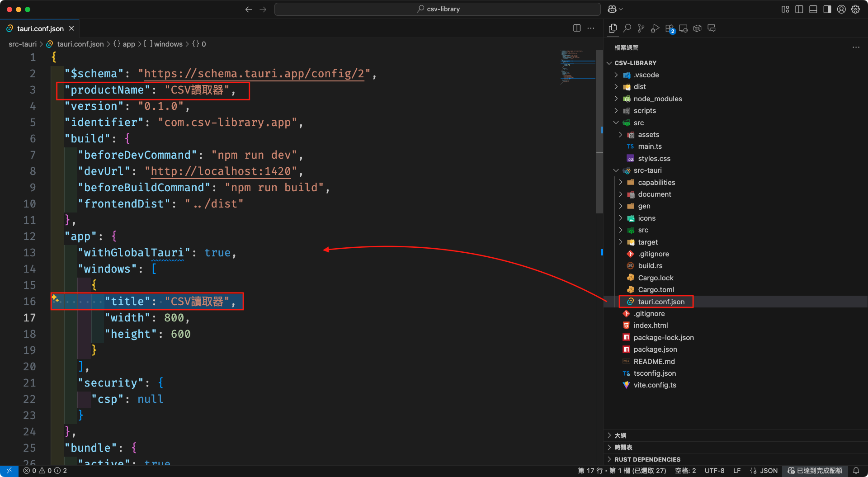
Task: Go forward with the right arrow
Action: click(263, 9)
